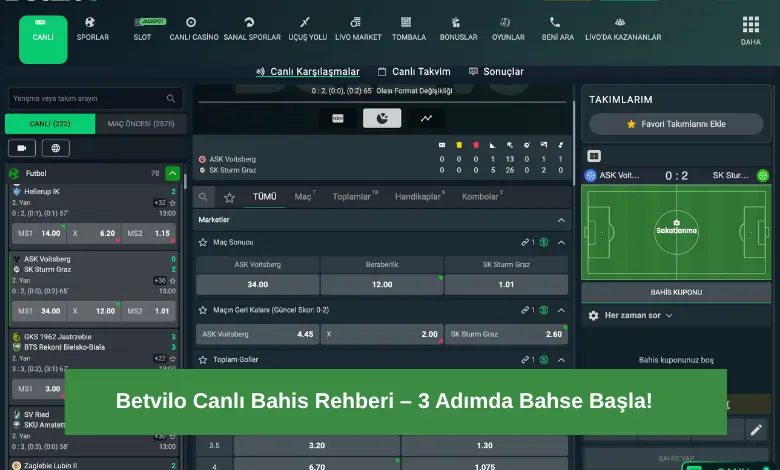Screen dimensions: 780x470
Task: Click the live pitch tracker showing Sakatlanma
Action: coord(677,232)
